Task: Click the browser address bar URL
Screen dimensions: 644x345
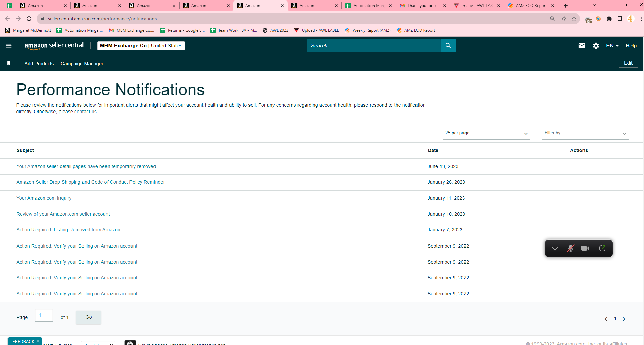Action: (x=102, y=19)
